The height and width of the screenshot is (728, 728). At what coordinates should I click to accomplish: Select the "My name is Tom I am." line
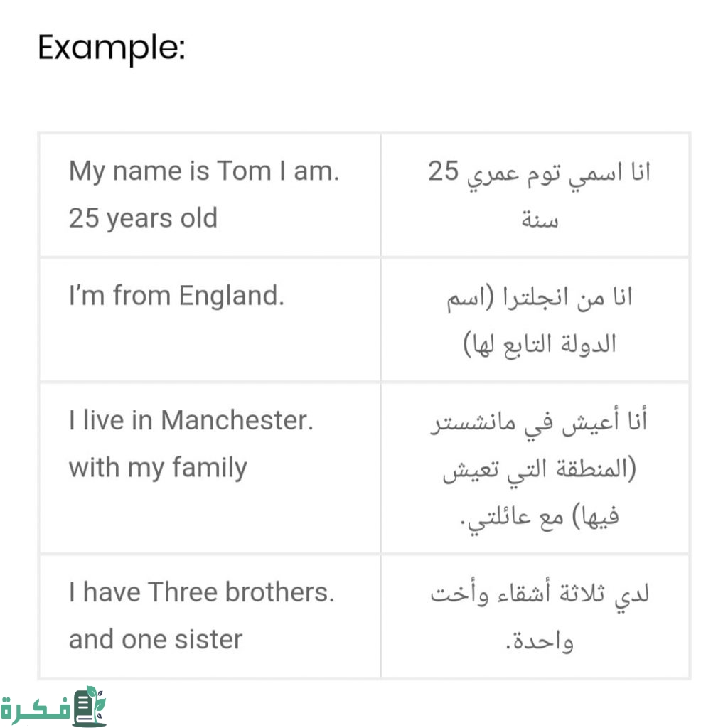pyautogui.click(x=204, y=171)
